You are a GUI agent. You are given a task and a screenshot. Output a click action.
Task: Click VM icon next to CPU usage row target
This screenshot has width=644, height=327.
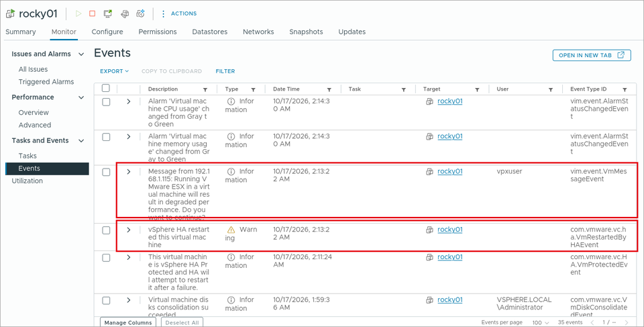pos(429,101)
